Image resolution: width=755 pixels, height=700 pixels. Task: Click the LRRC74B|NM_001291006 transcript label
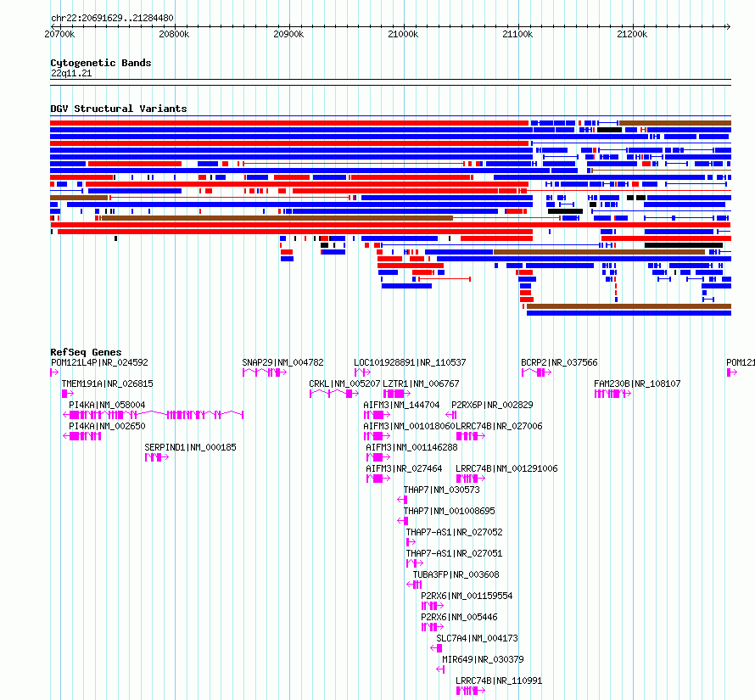point(506,468)
